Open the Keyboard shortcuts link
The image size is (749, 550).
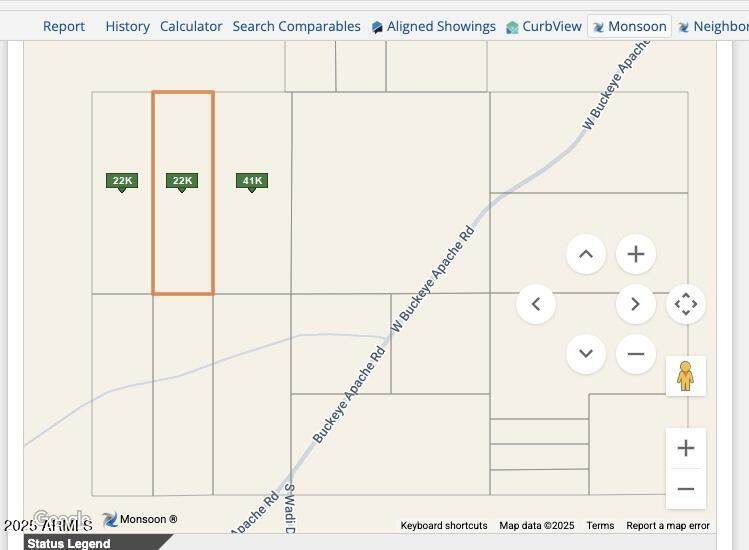point(444,525)
